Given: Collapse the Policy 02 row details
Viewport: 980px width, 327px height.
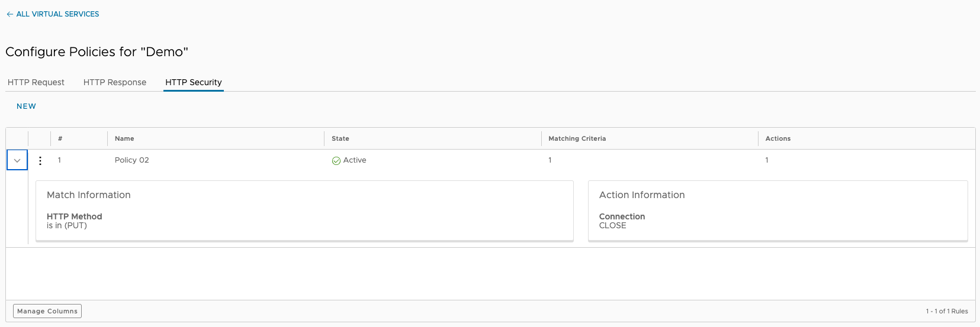Looking at the screenshot, I should (x=17, y=160).
